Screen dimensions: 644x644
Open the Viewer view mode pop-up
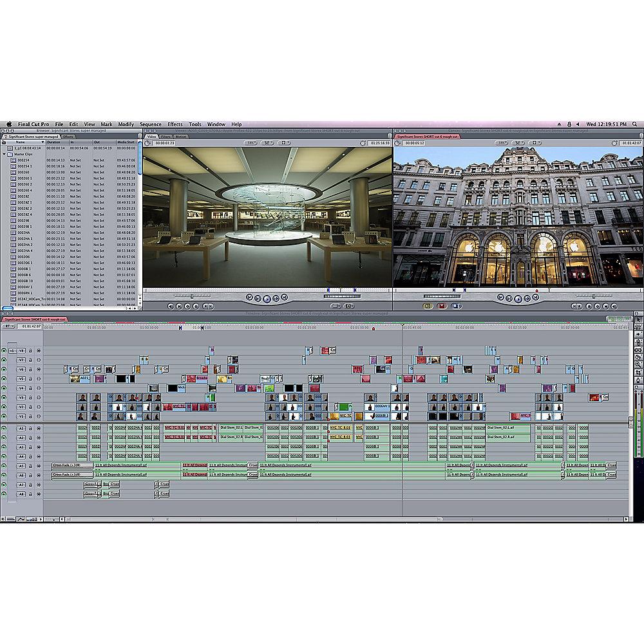tap(284, 143)
